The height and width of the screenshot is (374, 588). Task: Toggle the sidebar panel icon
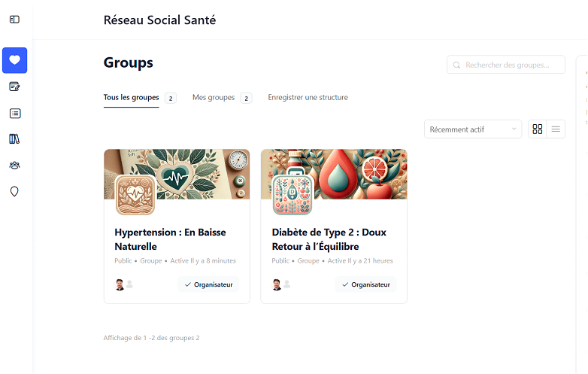click(14, 20)
